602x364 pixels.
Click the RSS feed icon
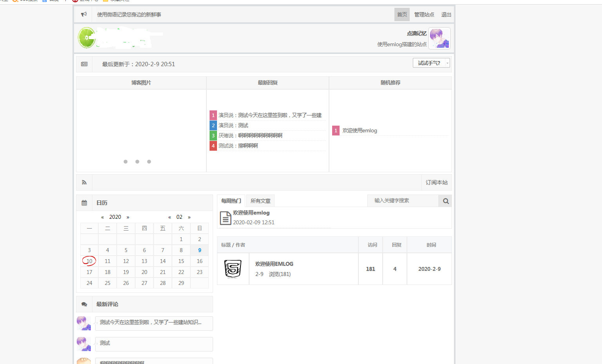(x=84, y=182)
